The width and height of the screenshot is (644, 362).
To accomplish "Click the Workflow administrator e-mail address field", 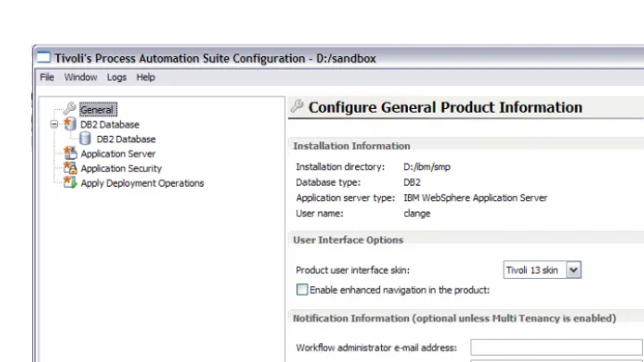I will click(x=557, y=347).
